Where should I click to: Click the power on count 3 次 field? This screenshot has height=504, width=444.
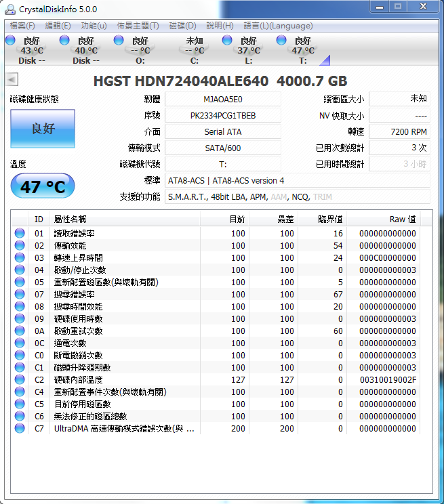tap(399, 148)
